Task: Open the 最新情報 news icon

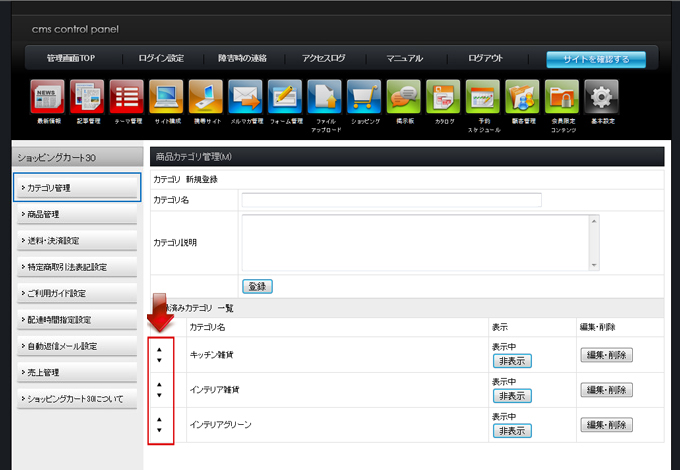Action: coord(48,97)
